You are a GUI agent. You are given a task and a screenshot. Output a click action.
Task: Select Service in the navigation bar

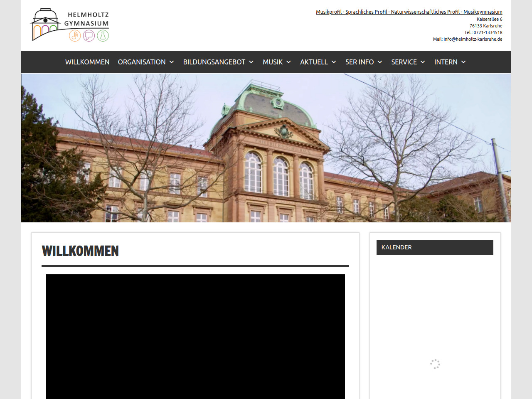point(404,62)
